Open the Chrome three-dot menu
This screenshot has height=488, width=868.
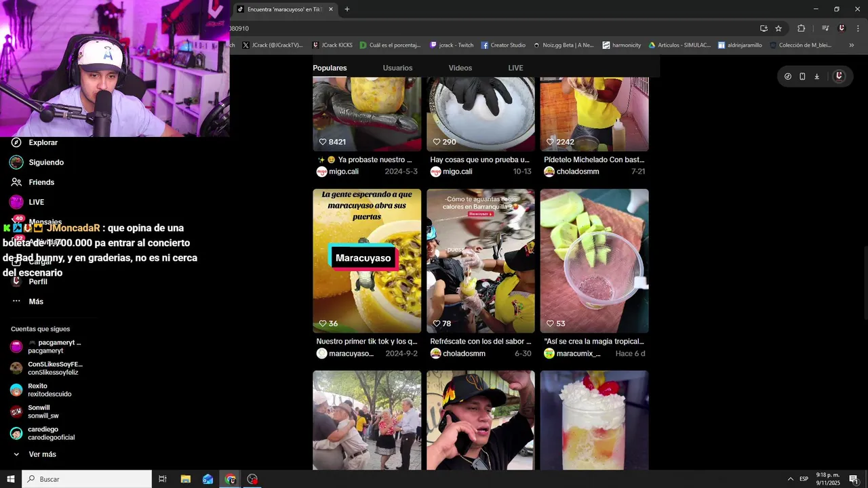858,28
